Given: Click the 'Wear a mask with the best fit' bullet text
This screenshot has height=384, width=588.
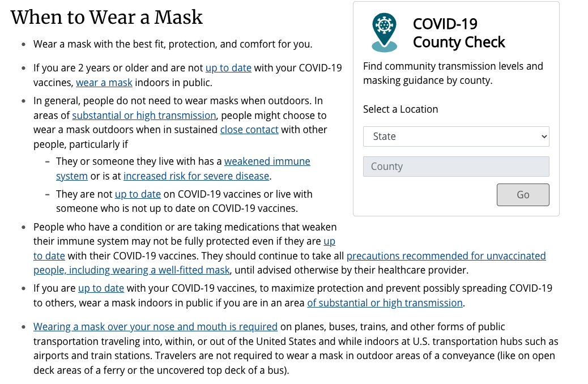Looking at the screenshot, I should [x=173, y=44].
